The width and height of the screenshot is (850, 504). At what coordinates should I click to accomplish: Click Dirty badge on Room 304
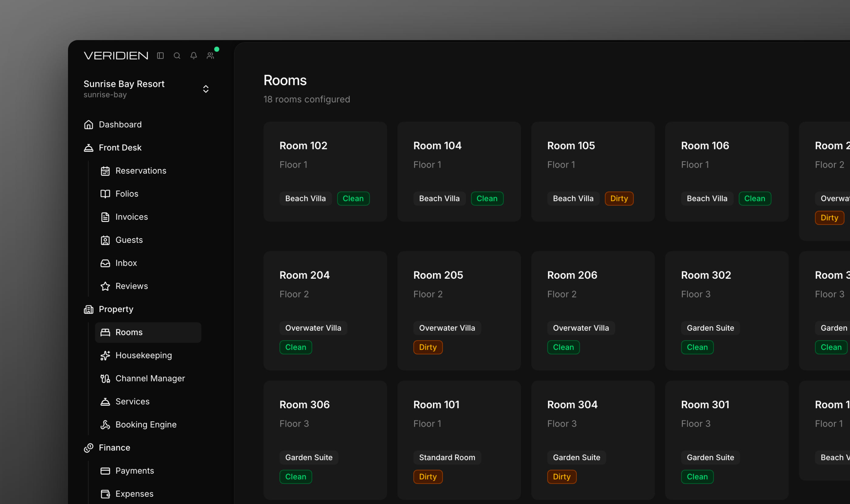click(x=562, y=477)
